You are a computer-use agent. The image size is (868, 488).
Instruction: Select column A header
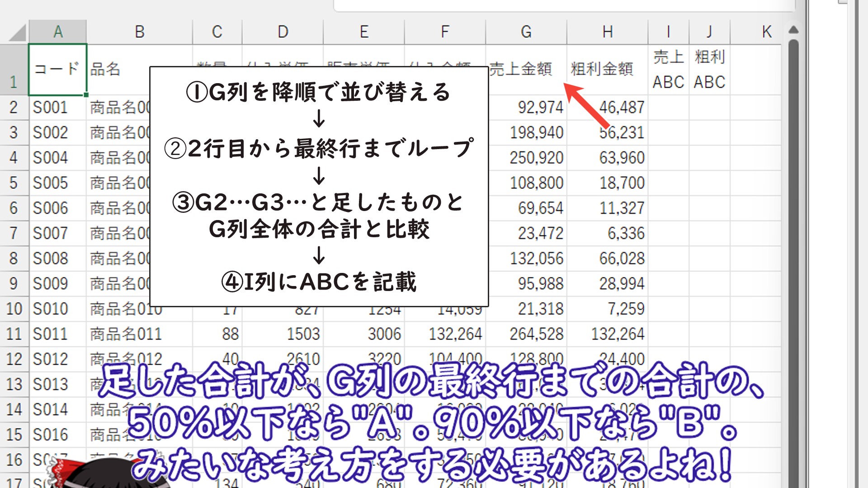[x=58, y=32]
